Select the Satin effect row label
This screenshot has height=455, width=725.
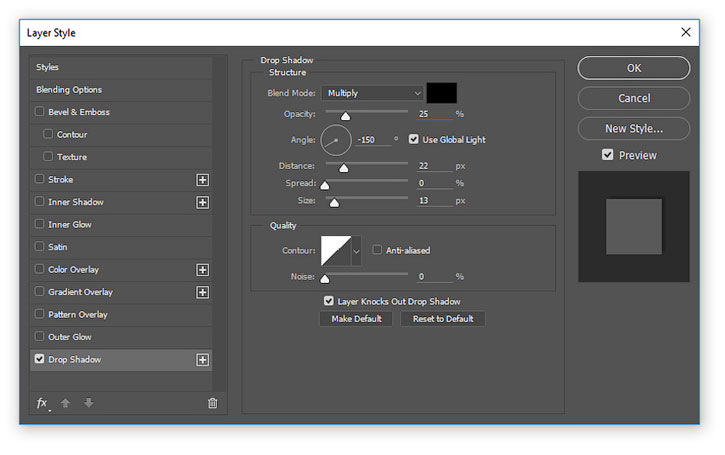pos(58,247)
